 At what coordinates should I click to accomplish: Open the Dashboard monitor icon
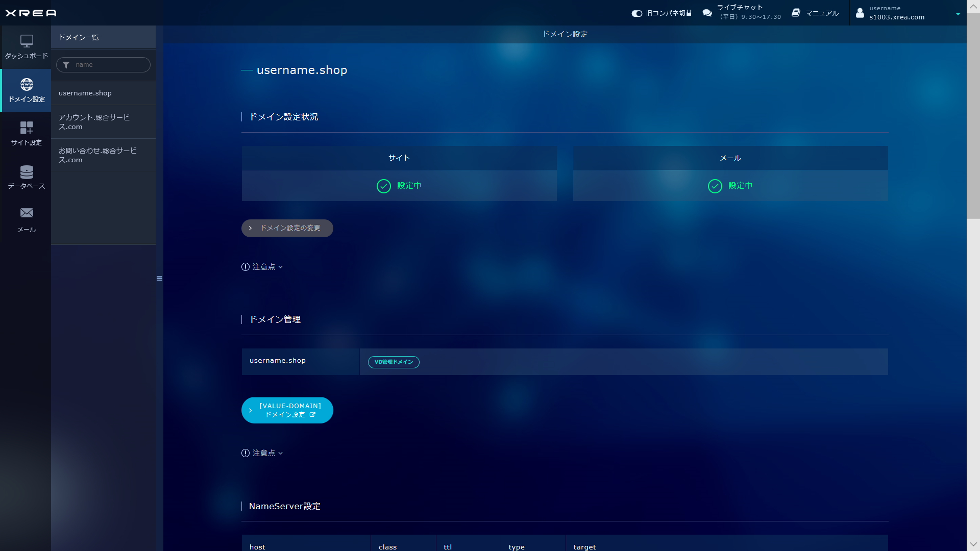coord(27,41)
